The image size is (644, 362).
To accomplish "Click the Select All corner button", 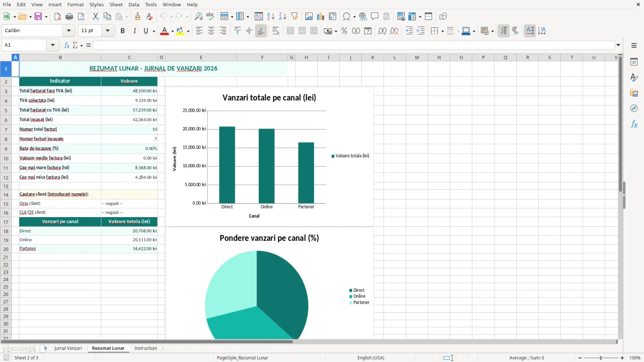I will (6, 57).
